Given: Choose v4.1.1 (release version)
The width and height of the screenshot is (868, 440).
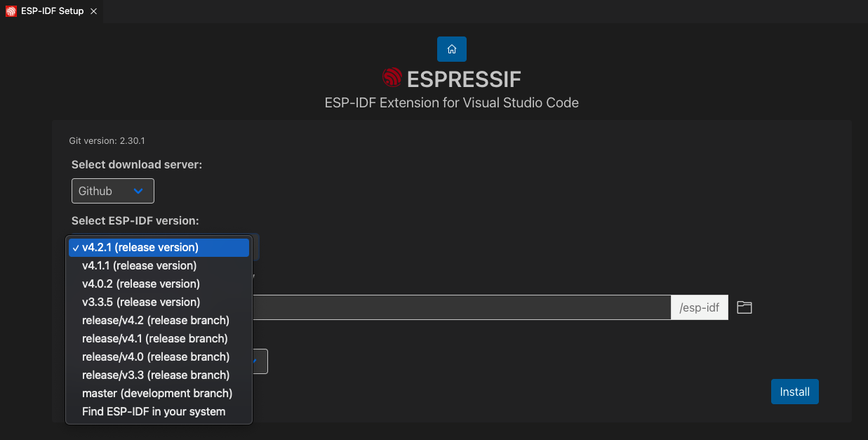Looking at the screenshot, I should pos(159,266).
